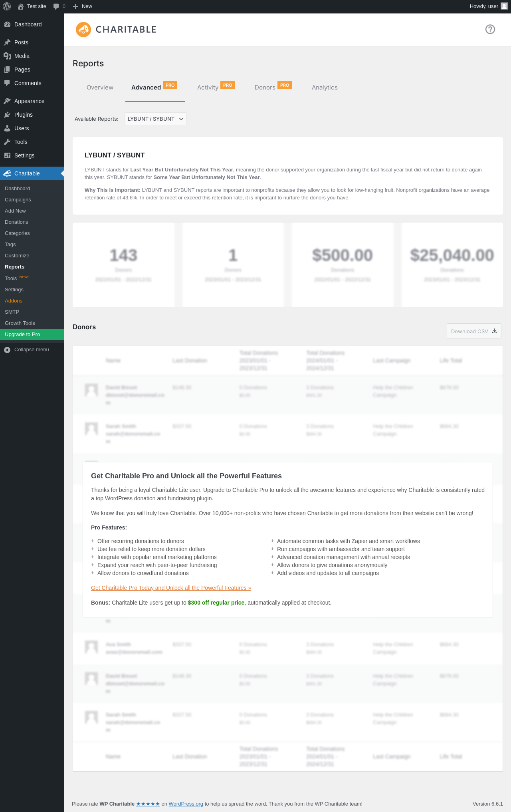Open Charitable submenu Dashboard item
This screenshot has height=812, width=511.
32,189
